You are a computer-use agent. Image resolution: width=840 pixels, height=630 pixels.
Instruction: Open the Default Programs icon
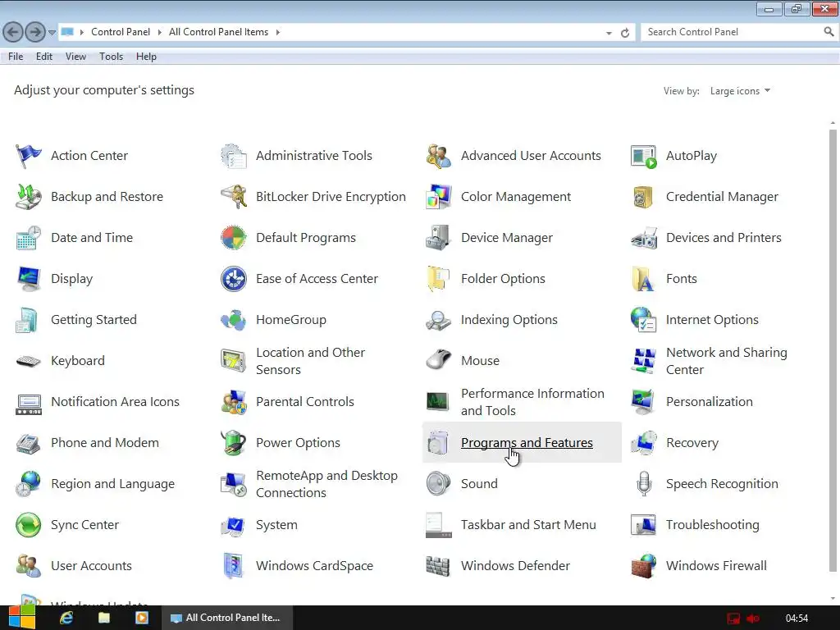coord(234,238)
